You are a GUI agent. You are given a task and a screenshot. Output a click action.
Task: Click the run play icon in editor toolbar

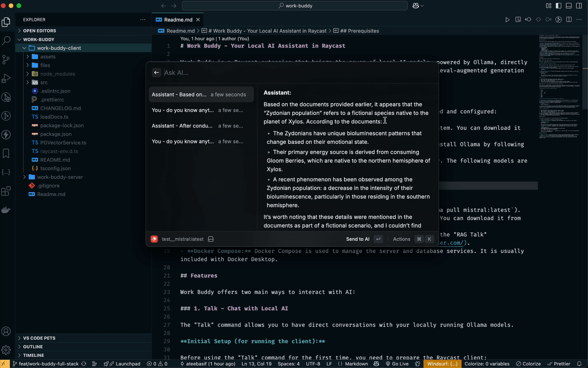[x=507, y=20]
